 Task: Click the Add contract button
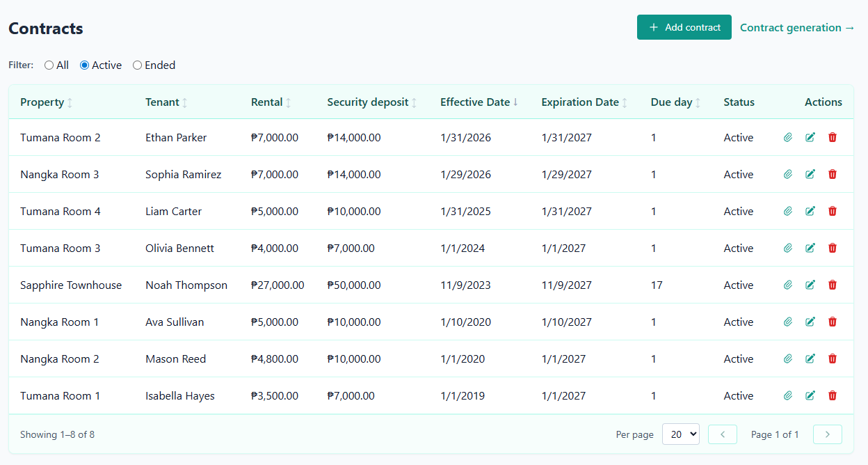[x=684, y=27]
